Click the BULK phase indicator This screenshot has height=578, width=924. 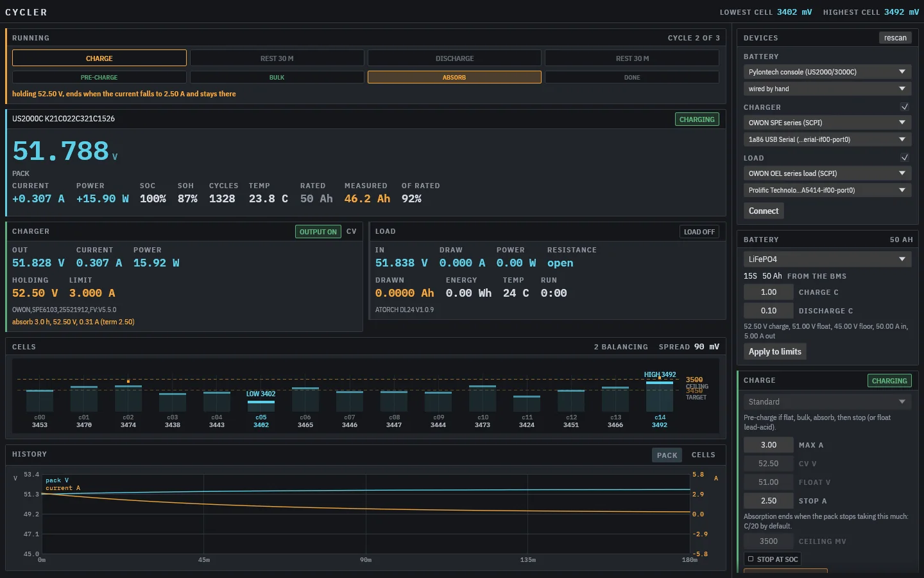277,77
